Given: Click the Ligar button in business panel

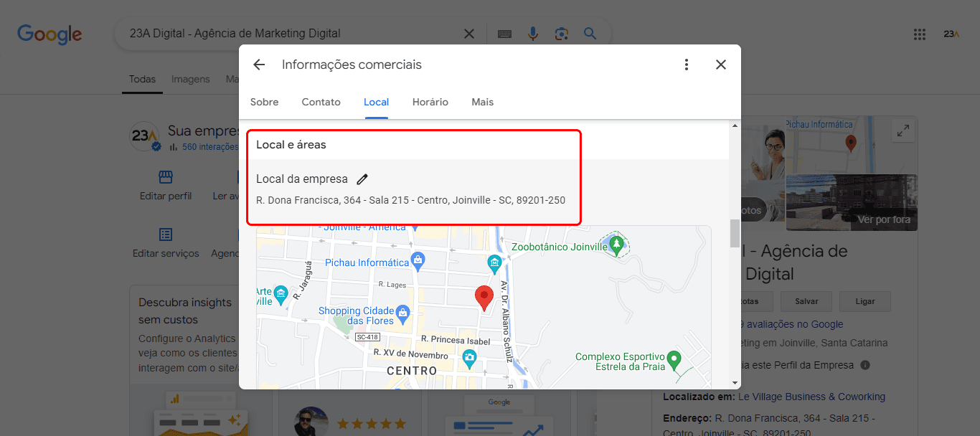Looking at the screenshot, I should [865, 301].
